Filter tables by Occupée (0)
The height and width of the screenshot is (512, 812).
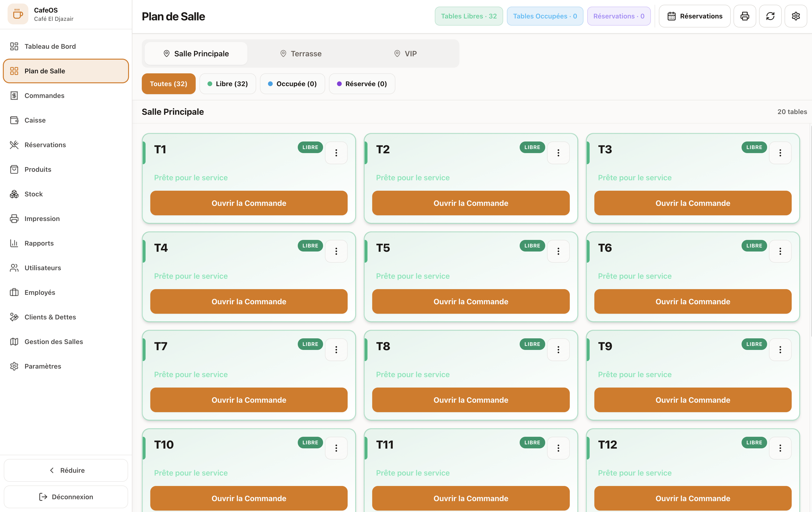pyautogui.click(x=292, y=84)
